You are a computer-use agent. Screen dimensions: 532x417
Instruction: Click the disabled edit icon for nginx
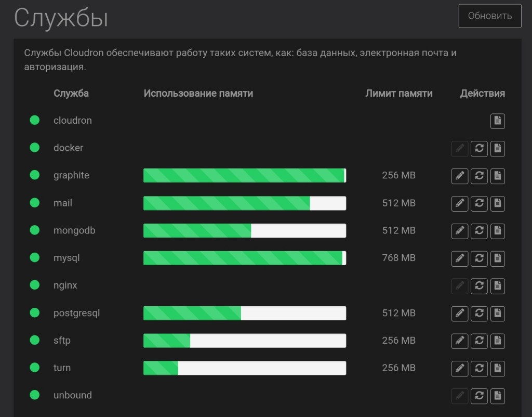tap(460, 286)
